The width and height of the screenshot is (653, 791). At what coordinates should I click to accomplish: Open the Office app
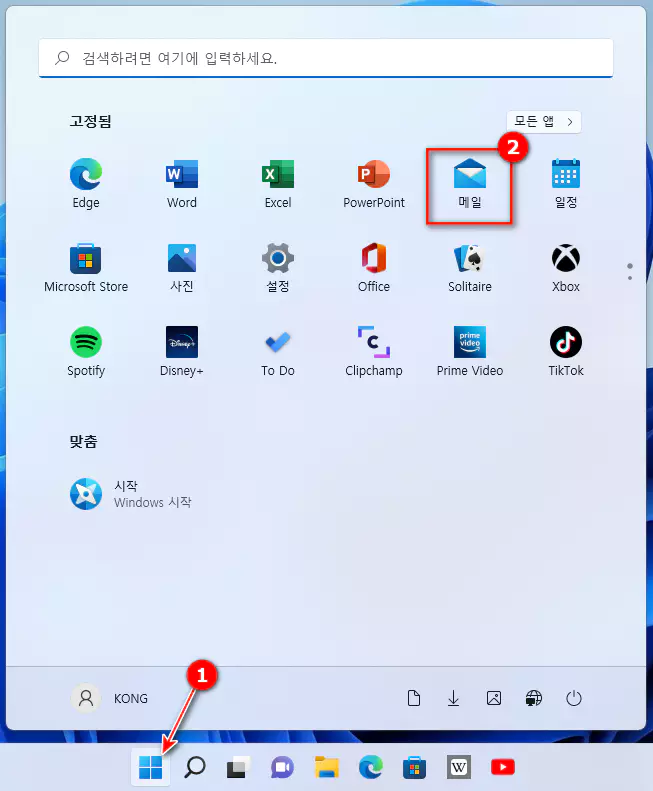(373, 268)
